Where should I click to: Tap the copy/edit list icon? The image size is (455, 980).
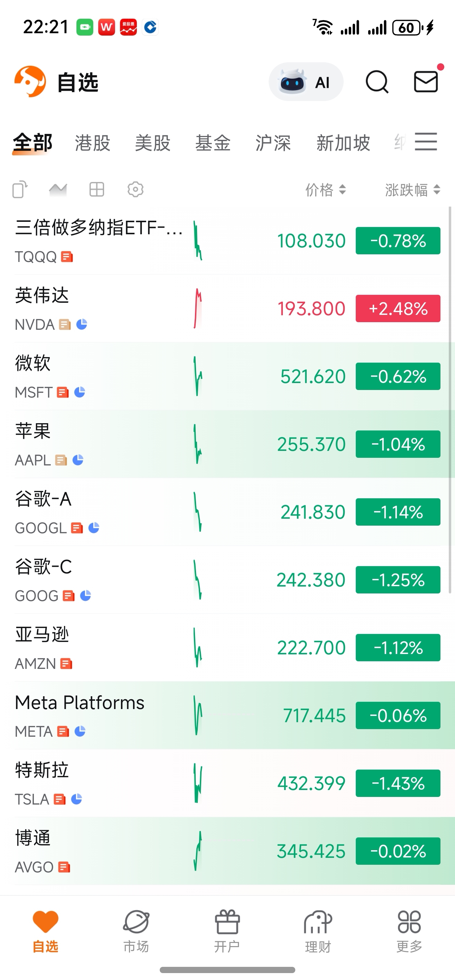[20, 189]
